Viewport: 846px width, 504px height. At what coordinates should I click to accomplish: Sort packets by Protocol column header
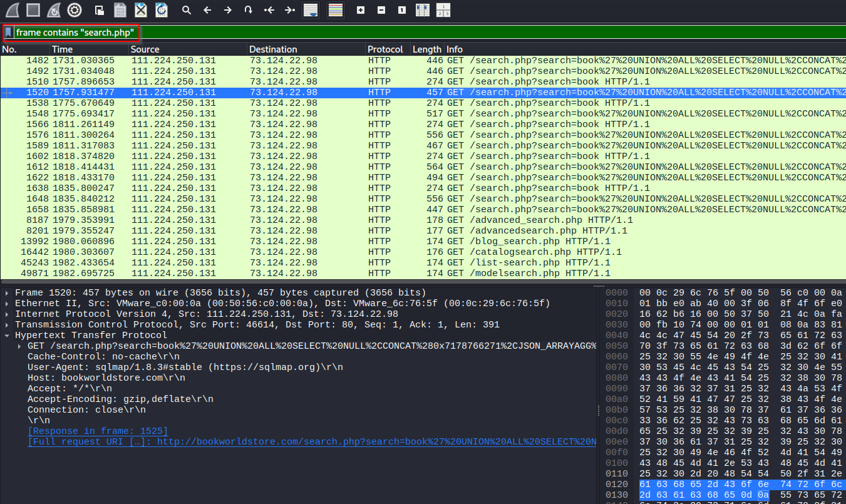click(x=385, y=49)
